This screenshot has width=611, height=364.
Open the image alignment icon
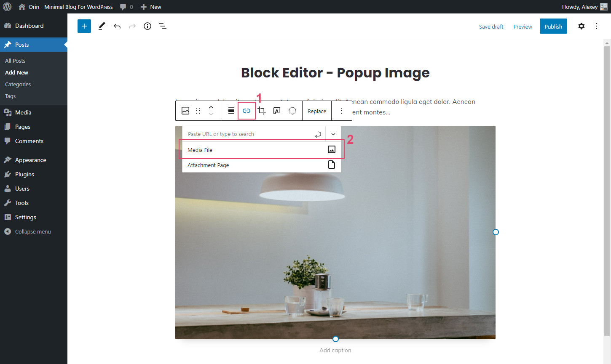pos(231,111)
